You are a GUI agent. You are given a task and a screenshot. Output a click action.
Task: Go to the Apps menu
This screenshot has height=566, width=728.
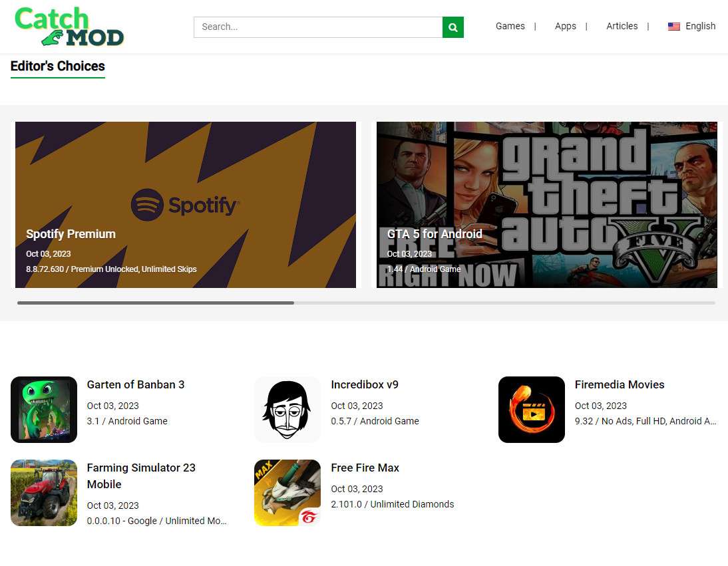[565, 26]
